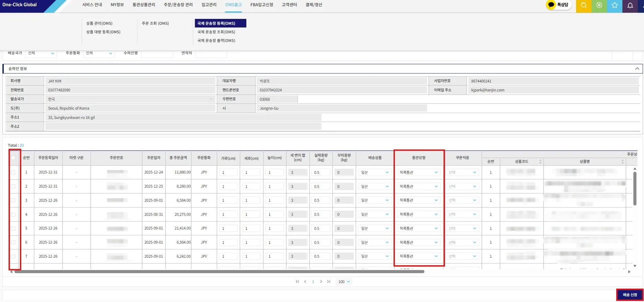
Task: Click the order date 2025-12-25 cell
Action: [x=154, y=186]
